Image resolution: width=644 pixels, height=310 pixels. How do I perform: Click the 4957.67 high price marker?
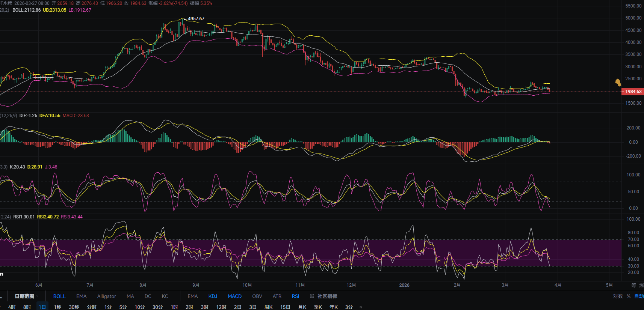[x=196, y=19]
